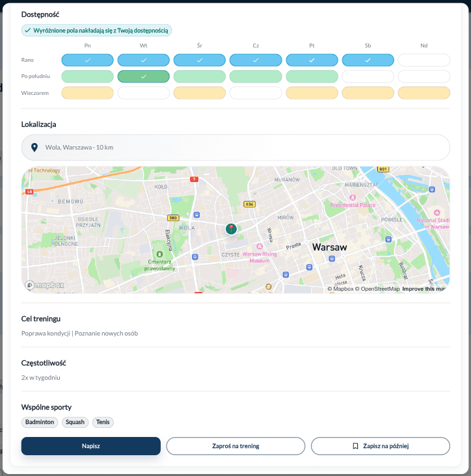The height and width of the screenshot is (476, 471).
Task: Save profile with Zapisz na później
Action: pos(380,446)
